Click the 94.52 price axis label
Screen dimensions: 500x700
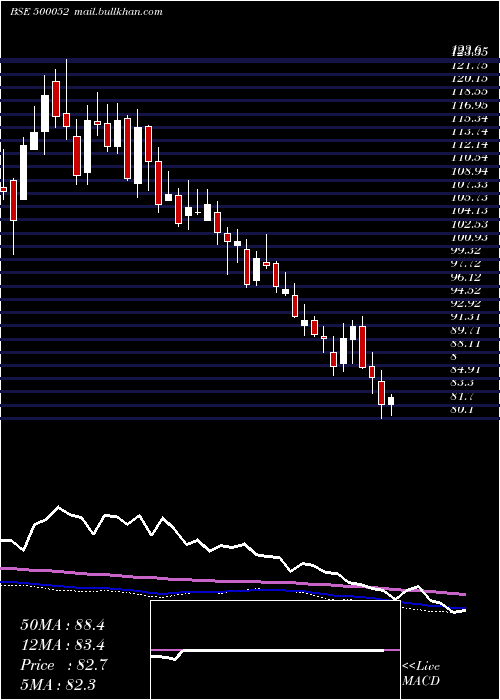468,291
